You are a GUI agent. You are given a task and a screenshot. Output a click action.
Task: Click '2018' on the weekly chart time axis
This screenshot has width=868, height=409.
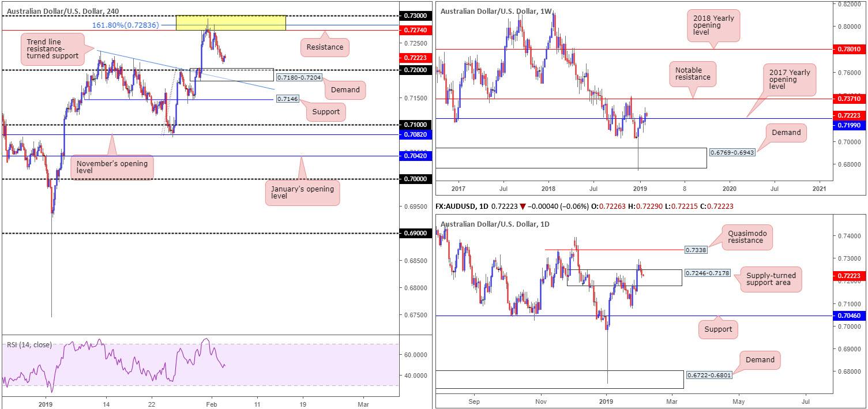pos(548,188)
